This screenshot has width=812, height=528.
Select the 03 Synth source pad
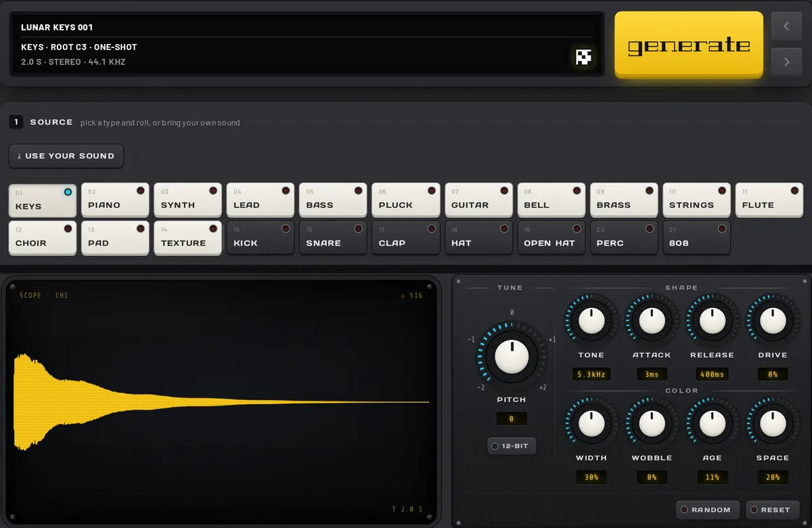(187, 200)
